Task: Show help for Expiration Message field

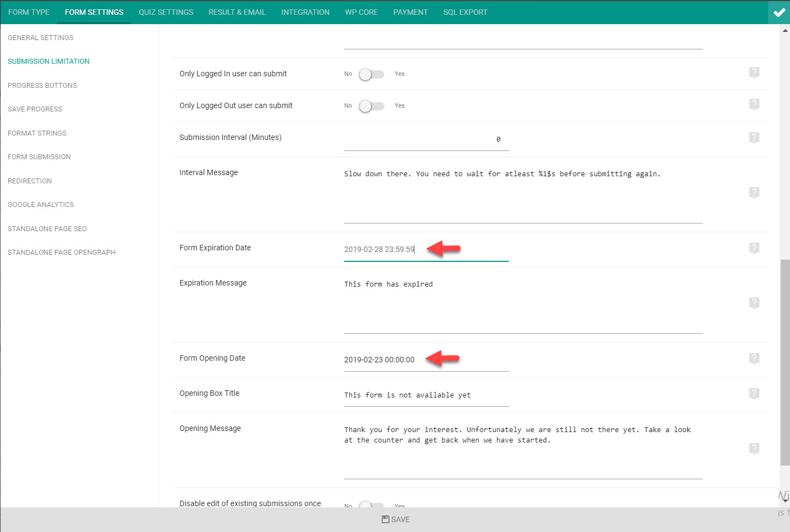Action: pos(754,303)
